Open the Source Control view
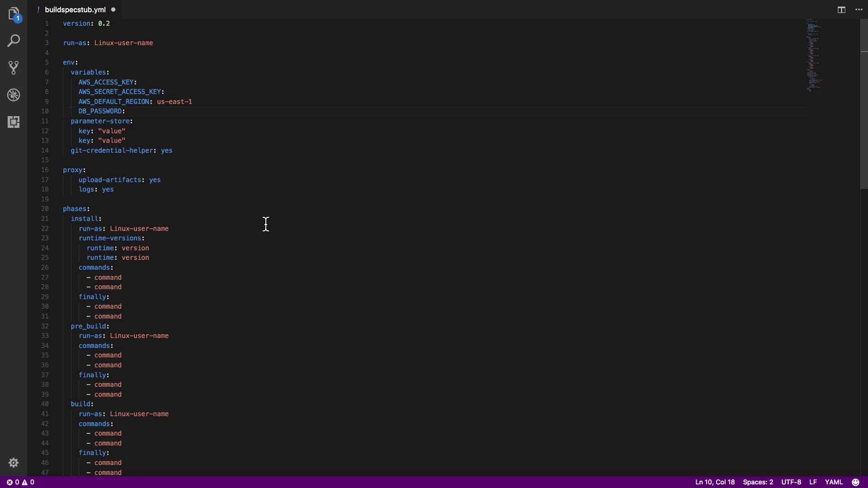868x488 pixels. click(x=14, y=68)
